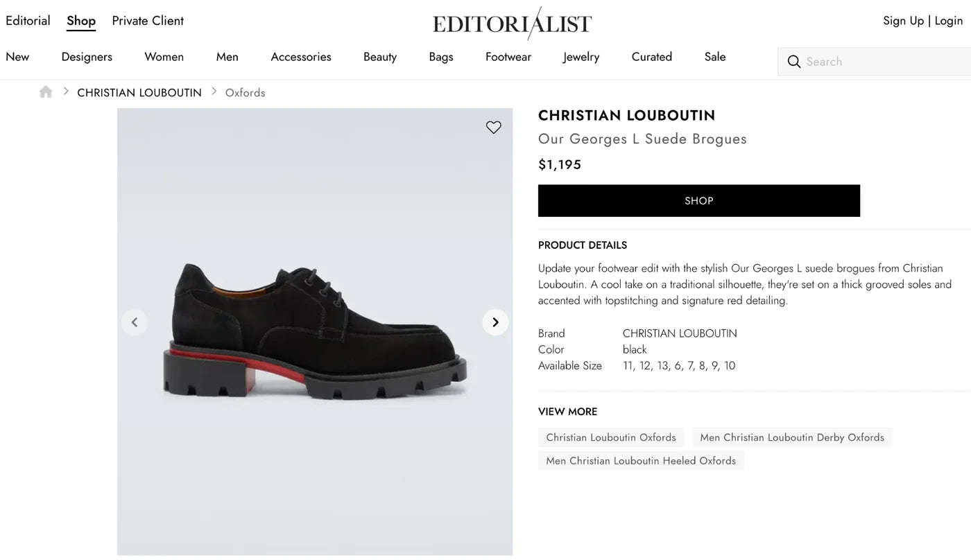Click the wishlist heart icon on the product image
Screen dimensions: 971x560
click(x=493, y=128)
